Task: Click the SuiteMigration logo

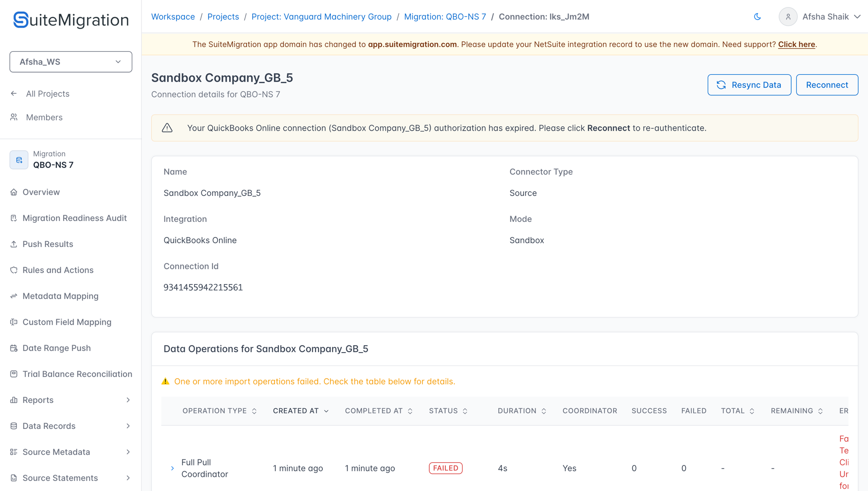Action: tap(71, 20)
